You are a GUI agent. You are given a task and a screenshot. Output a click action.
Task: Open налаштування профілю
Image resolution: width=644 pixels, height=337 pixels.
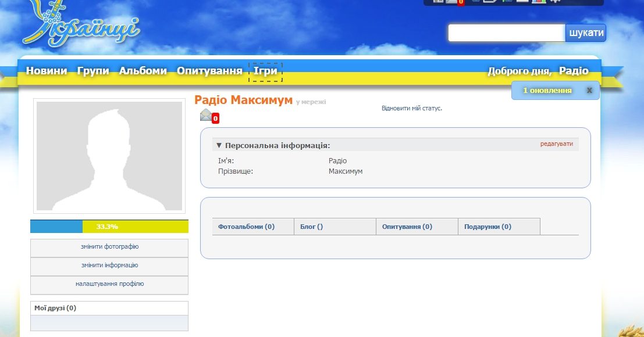coord(109,285)
